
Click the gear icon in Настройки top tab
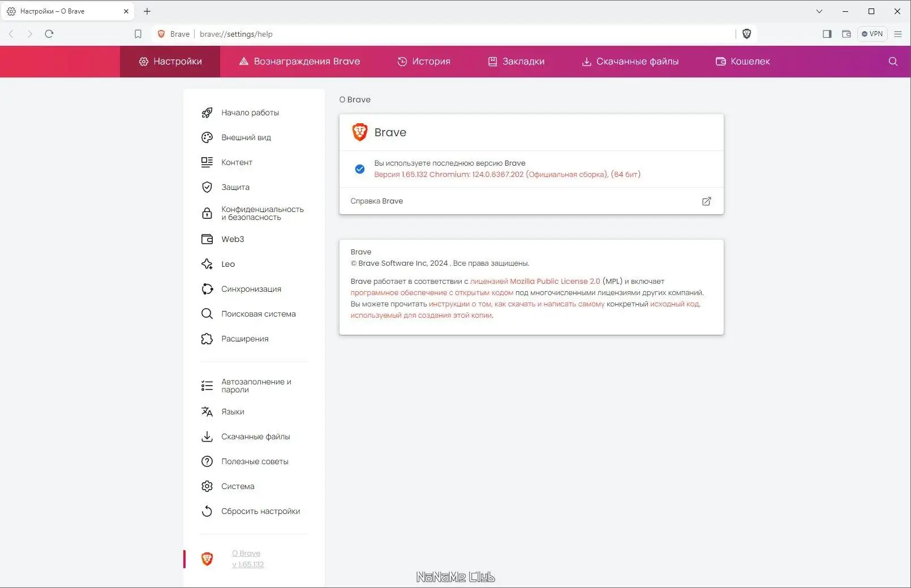point(144,62)
